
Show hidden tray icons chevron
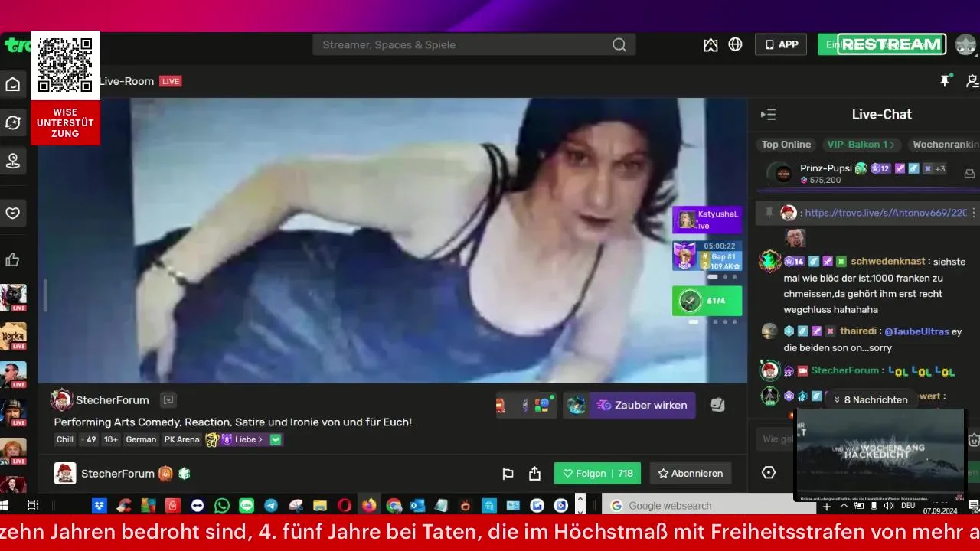844,506
